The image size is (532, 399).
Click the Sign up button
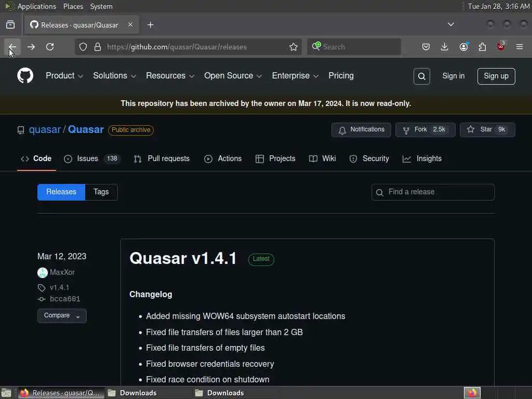pyautogui.click(x=496, y=76)
